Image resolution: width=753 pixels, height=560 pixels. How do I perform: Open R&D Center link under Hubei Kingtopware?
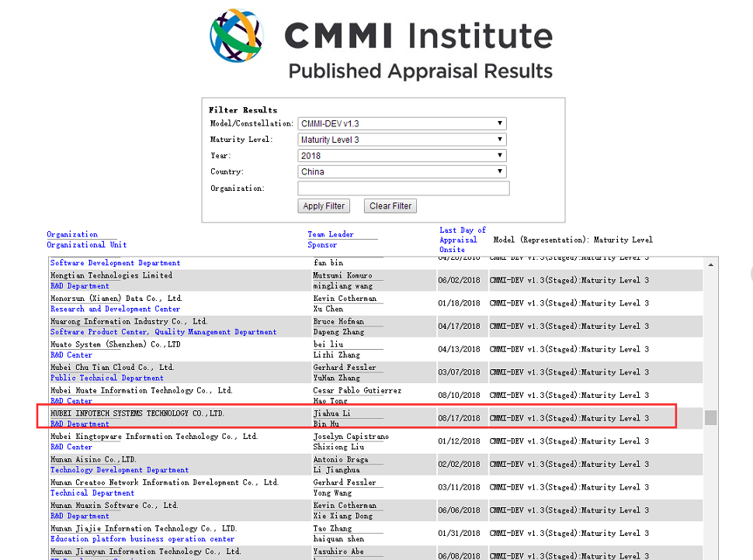71,448
